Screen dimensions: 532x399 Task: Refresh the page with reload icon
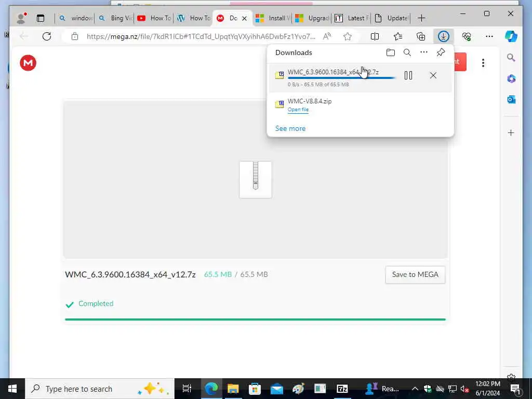pyautogui.click(x=47, y=36)
